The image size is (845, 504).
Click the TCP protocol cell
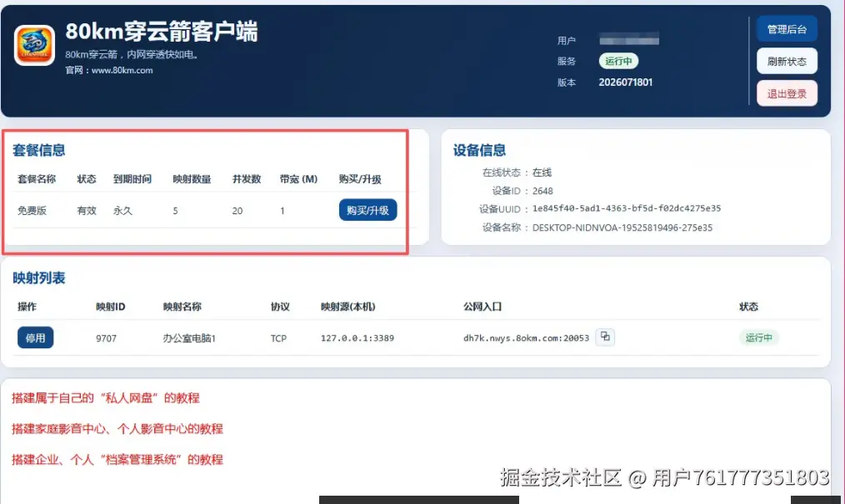click(278, 338)
